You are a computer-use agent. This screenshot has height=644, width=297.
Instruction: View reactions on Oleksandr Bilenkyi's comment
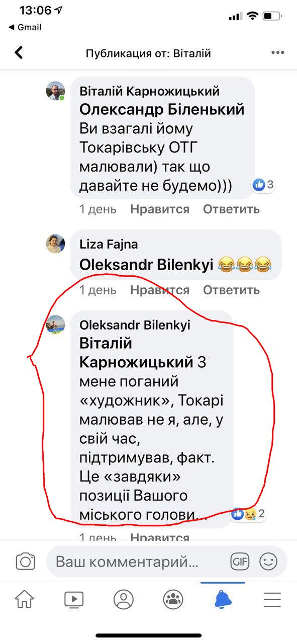tap(248, 514)
